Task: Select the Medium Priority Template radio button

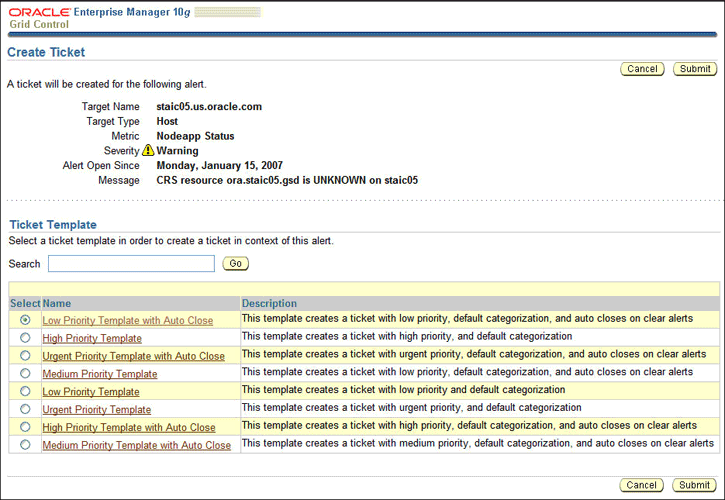Action: point(25,374)
